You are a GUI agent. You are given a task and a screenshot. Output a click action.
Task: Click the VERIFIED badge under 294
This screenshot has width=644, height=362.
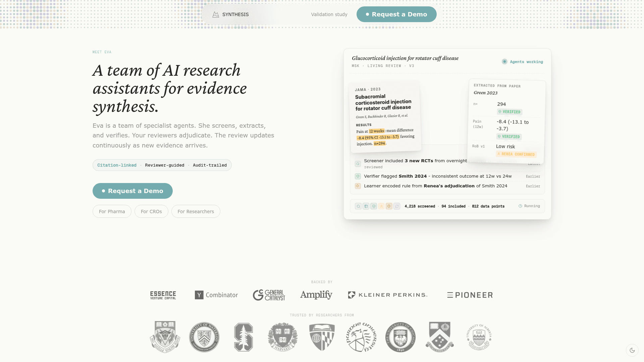coord(509,112)
